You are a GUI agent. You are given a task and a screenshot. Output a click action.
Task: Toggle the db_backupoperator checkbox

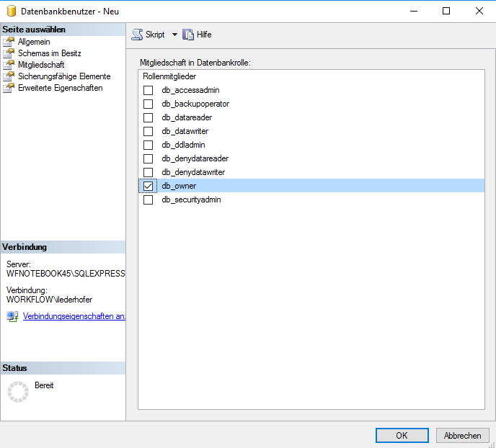(149, 104)
